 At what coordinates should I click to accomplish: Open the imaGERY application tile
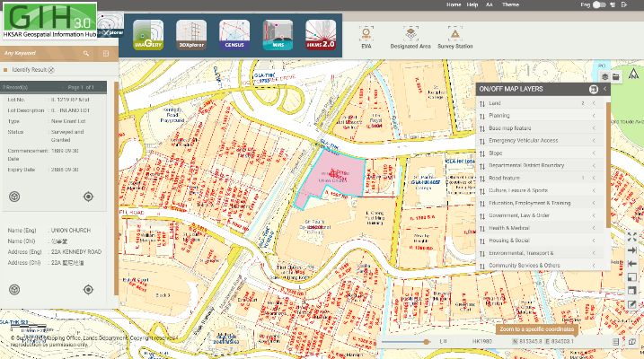pos(148,35)
